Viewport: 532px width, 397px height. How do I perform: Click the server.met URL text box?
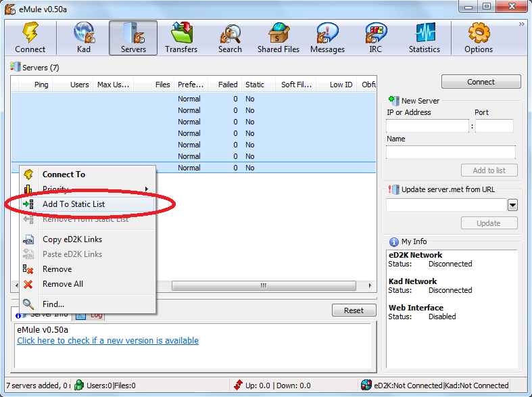coord(447,205)
